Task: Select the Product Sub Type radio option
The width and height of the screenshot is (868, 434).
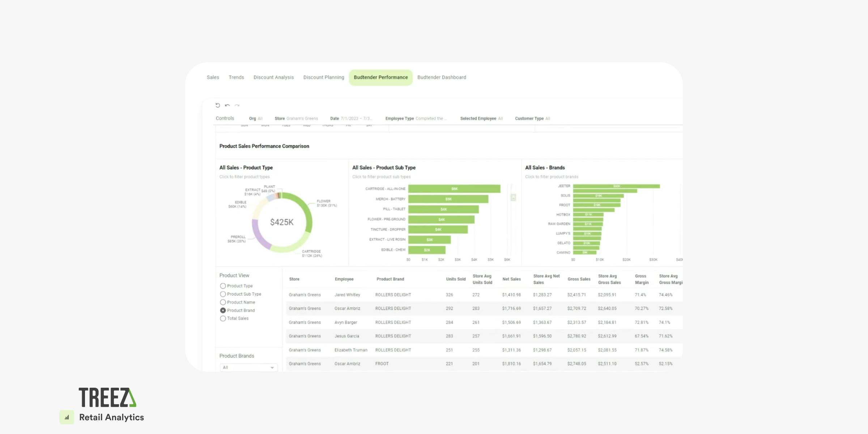Action: click(x=223, y=294)
